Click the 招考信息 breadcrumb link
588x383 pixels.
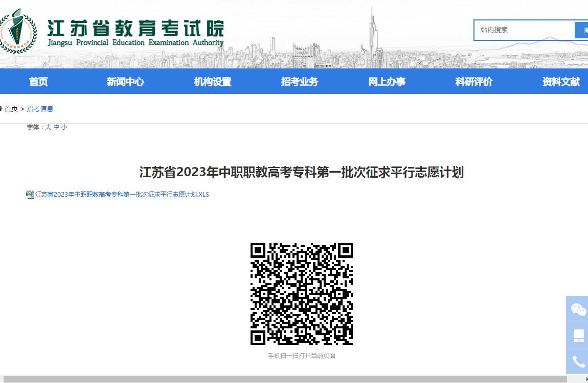pyautogui.click(x=40, y=109)
